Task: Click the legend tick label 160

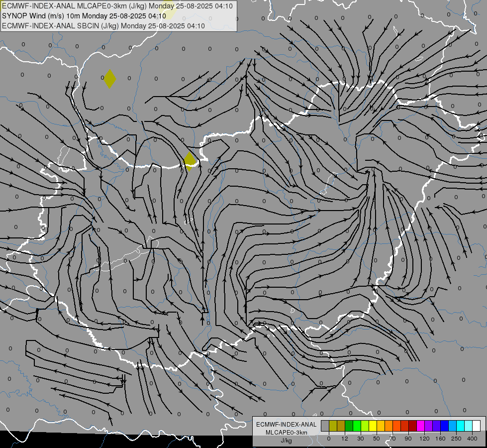Action: click(440, 439)
